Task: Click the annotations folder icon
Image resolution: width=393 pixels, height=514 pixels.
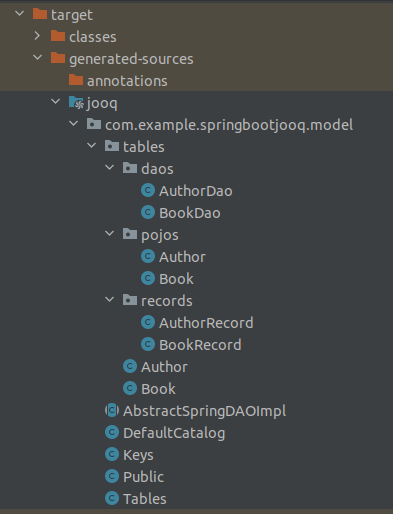Action: coord(76,80)
